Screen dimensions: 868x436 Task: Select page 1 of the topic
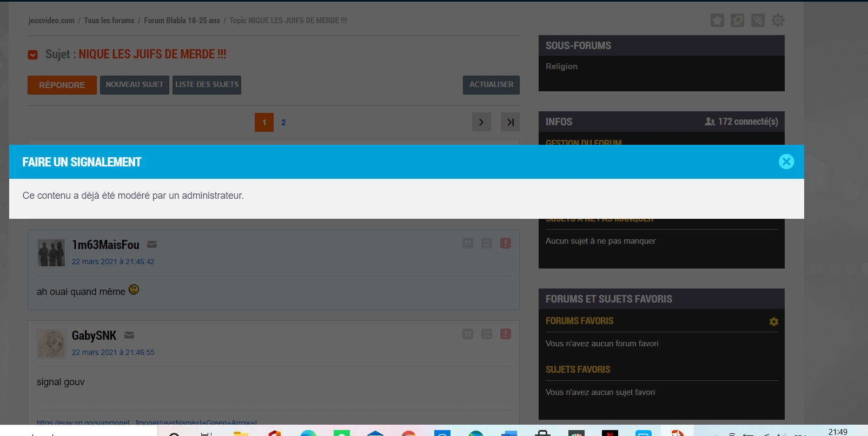[264, 122]
